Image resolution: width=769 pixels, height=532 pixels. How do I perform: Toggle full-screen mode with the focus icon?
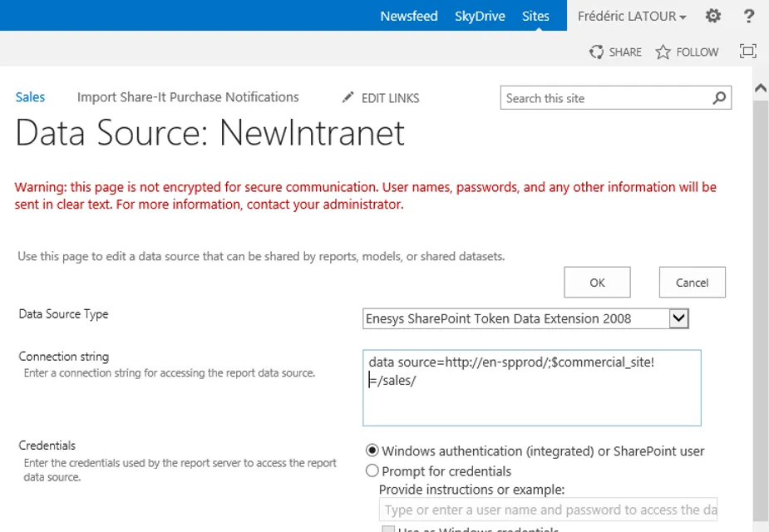747,51
